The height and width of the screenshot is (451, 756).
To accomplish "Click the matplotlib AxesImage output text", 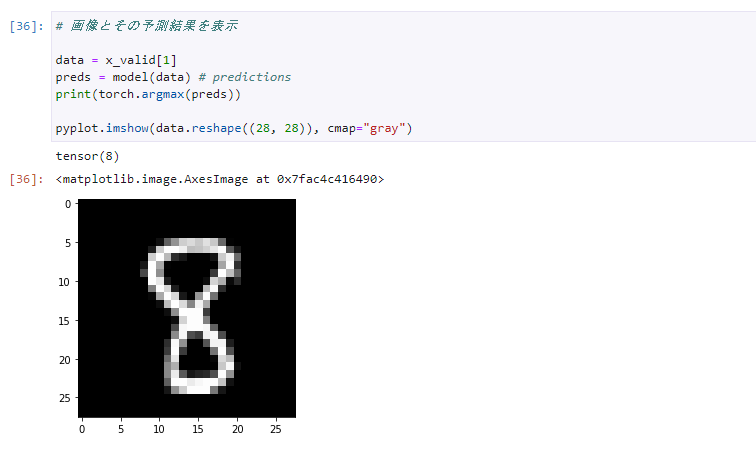I will click(x=220, y=179).
